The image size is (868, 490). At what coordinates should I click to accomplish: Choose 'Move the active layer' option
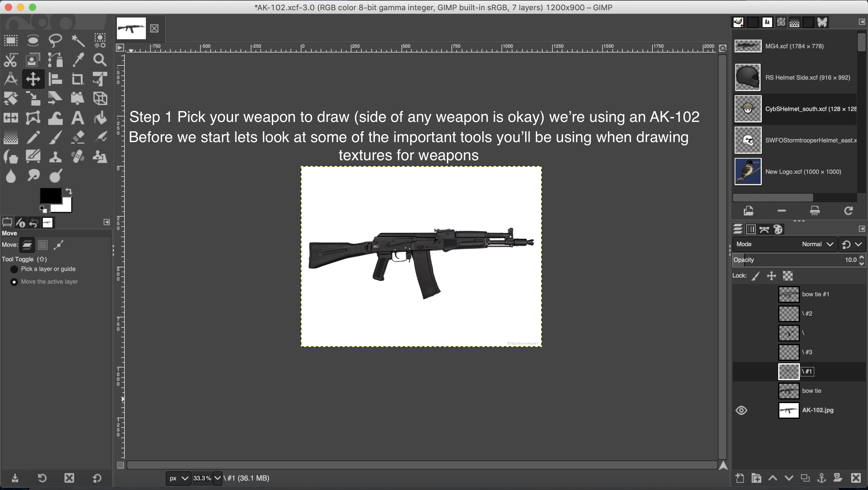14,282
